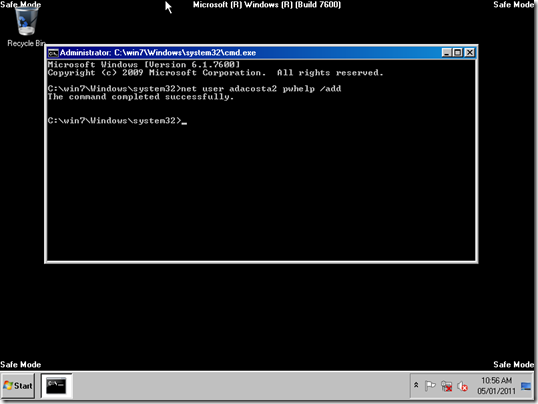538x404 pixels.
Task: Click the empty taskbar area
Action: 240,386
